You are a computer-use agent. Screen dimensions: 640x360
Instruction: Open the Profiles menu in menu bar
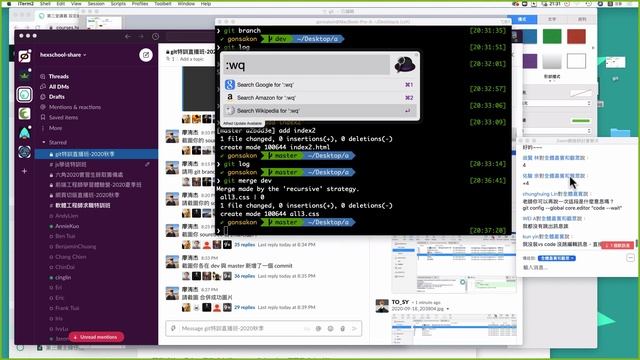click(140, 4)
